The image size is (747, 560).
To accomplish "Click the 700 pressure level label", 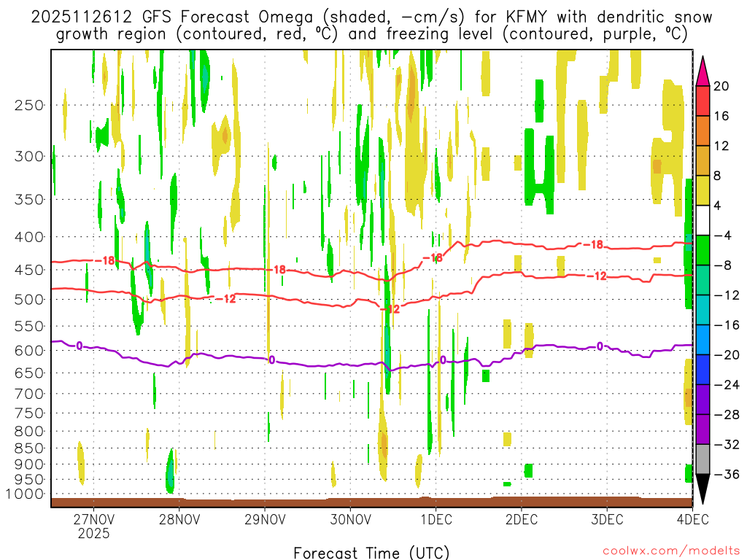I will (x=29, y=394).
